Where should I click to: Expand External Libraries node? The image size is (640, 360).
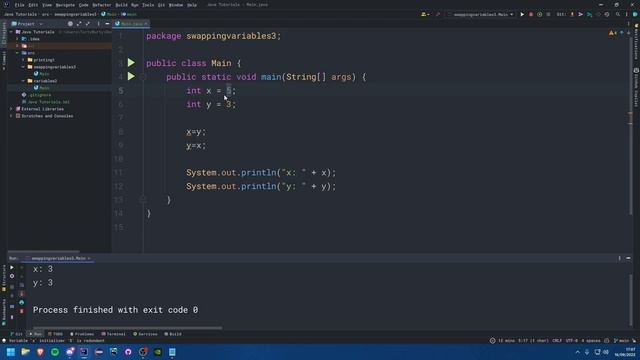(11, 109)
